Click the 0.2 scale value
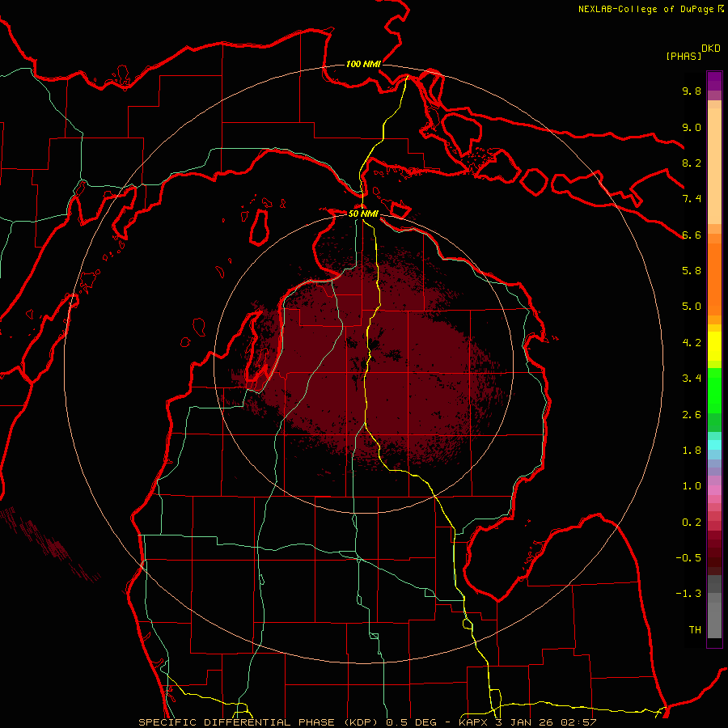The width and height of the screenshot is (728, 728). 692,522
